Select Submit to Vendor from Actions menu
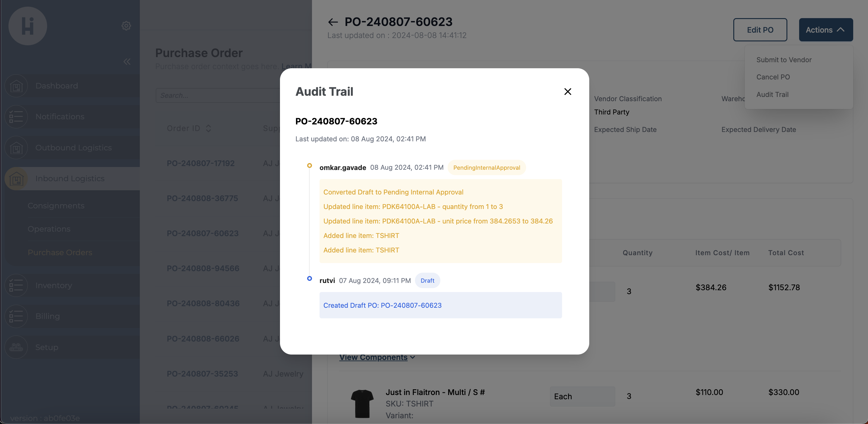Screen dimensions: 868x424 tap(784, 59)
